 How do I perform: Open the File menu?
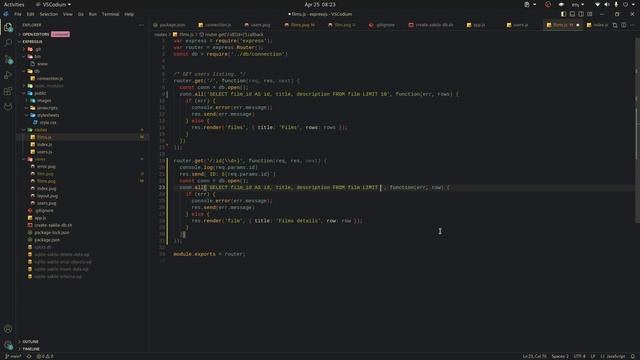click(x=18, y=14)
